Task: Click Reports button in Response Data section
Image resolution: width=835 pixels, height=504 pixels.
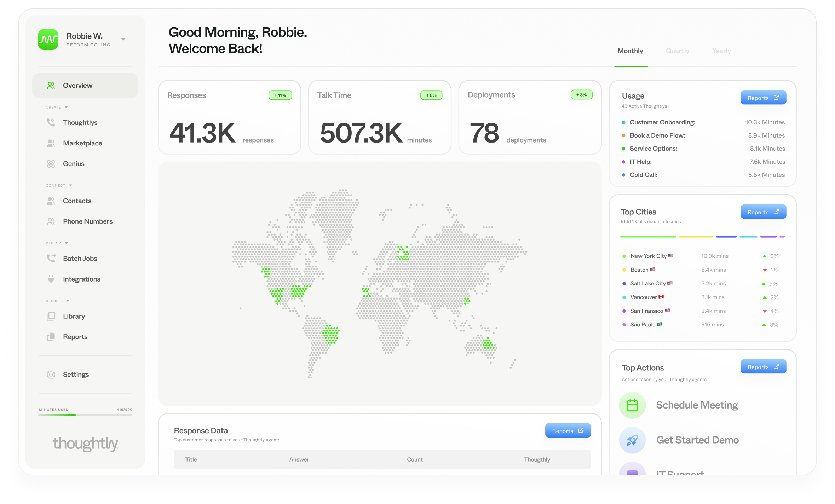Action: click(568, 431)
